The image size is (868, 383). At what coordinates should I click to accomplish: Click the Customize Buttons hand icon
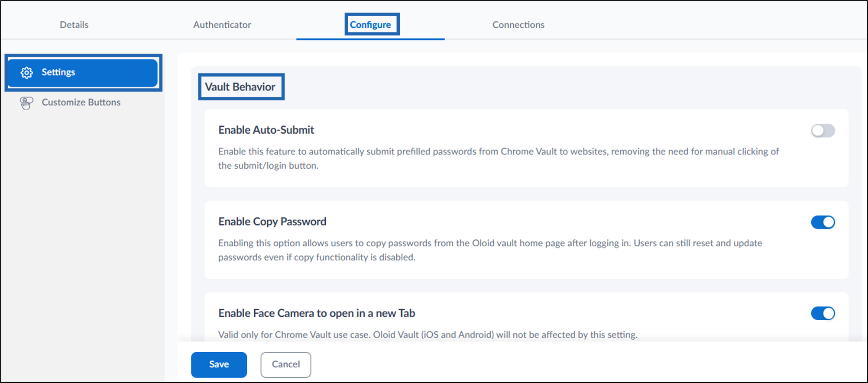(x=26, y=103)
